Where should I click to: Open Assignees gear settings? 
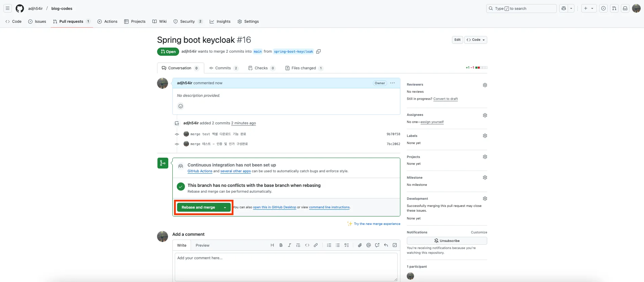point(485,115)
